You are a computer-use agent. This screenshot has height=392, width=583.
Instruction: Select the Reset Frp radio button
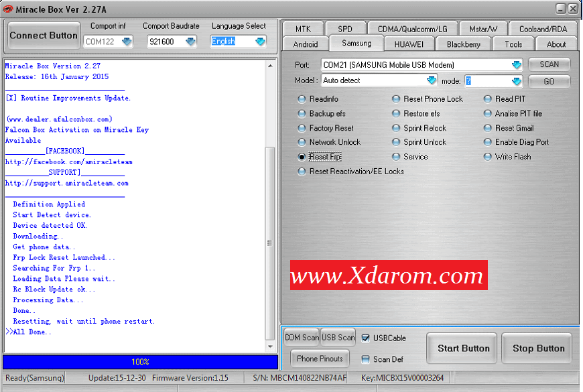(302, 157)
